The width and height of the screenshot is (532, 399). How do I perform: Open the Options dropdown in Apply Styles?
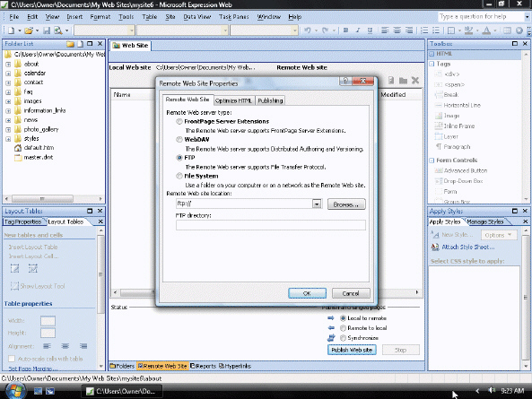tap(499, 235)
